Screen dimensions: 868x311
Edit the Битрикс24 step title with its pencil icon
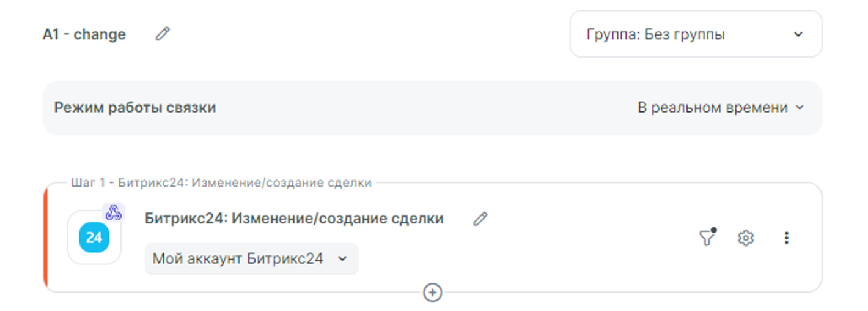point(480,219)
